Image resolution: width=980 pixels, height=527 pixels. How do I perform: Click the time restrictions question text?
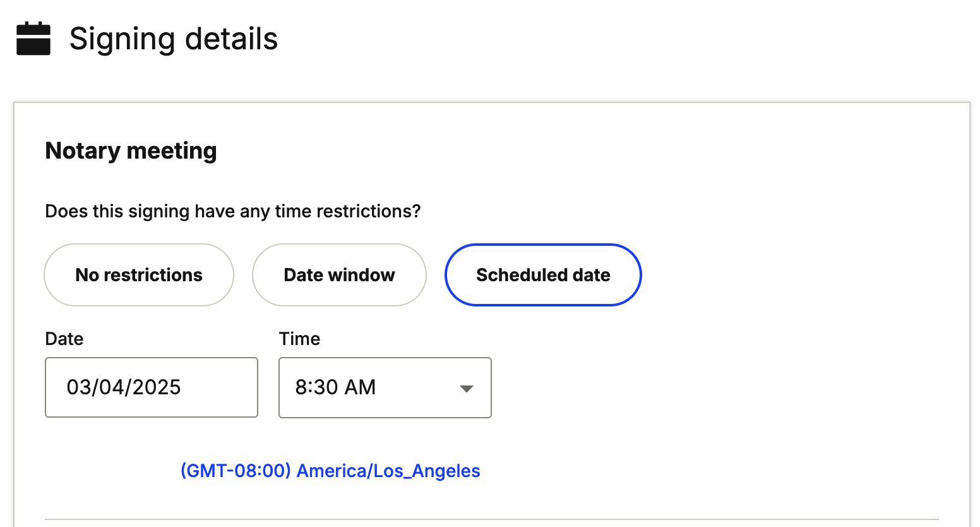232,211
